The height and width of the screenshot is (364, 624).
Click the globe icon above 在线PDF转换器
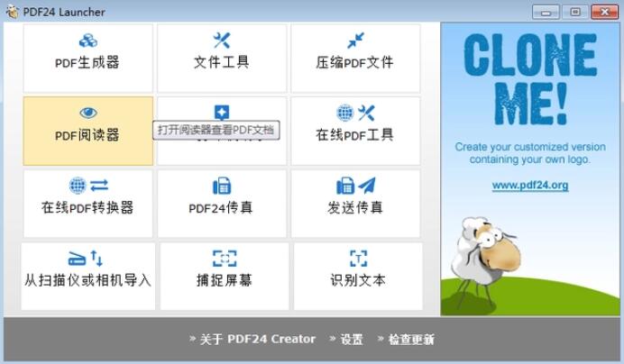[78, 186]
